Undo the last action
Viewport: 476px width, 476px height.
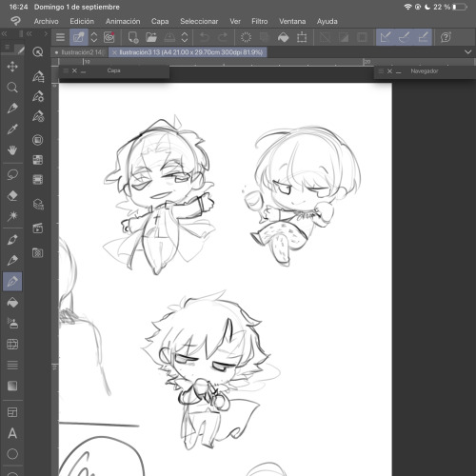tap(205, 37)
